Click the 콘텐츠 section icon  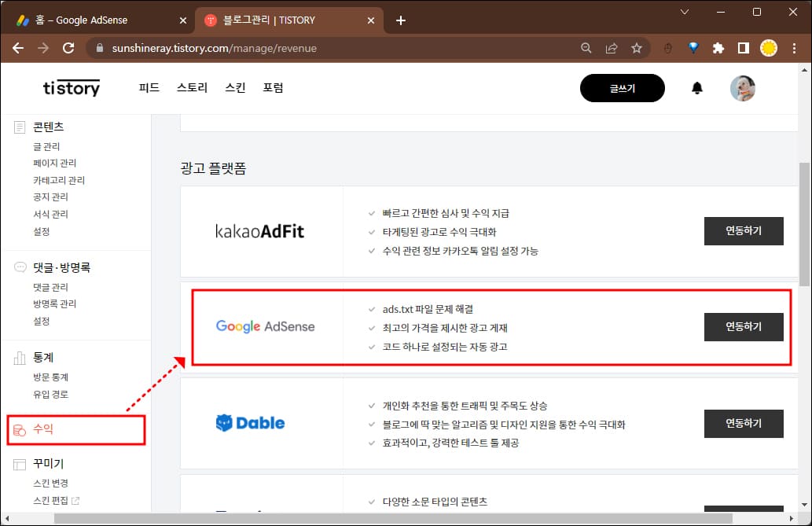[20, 127]
